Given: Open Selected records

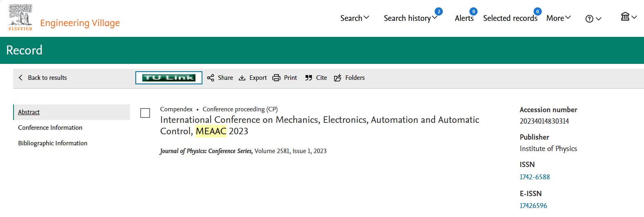Looking at the screenshot, I should 510,18.
